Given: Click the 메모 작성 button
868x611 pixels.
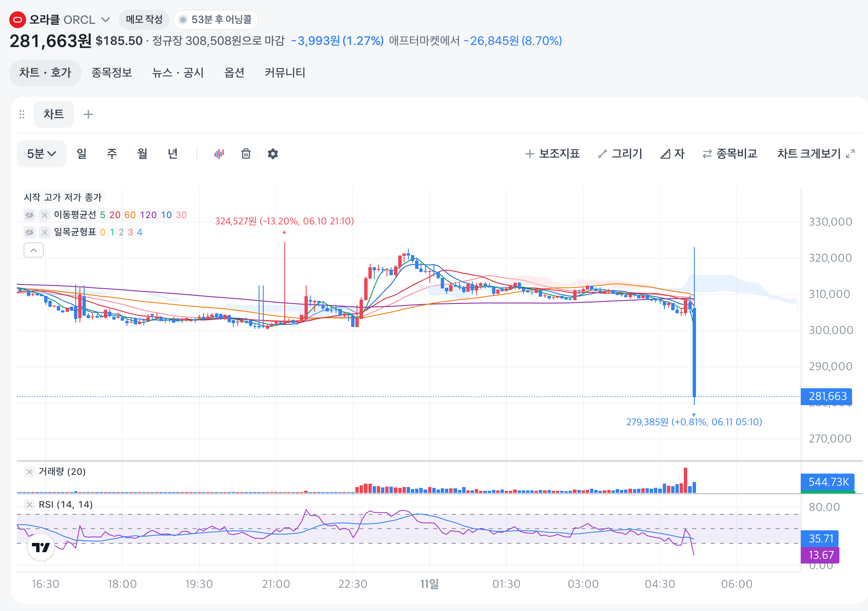Looking at the screenshot, I should tap(144, 19).
